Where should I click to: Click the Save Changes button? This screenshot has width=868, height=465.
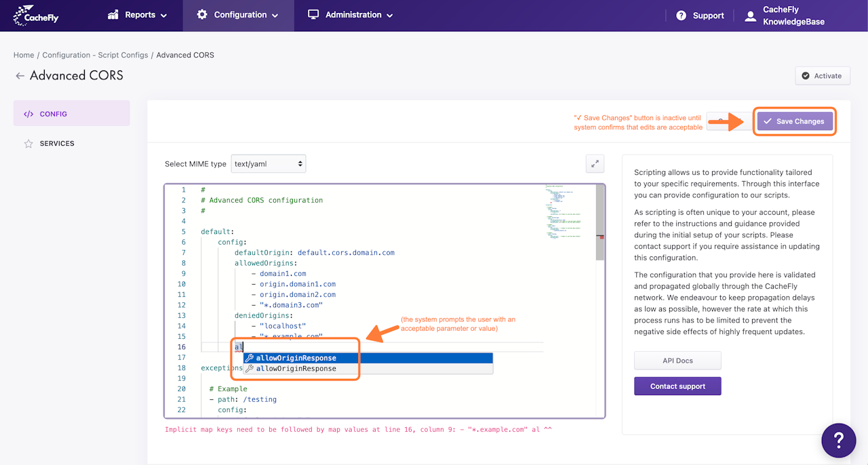pos(793,121)
